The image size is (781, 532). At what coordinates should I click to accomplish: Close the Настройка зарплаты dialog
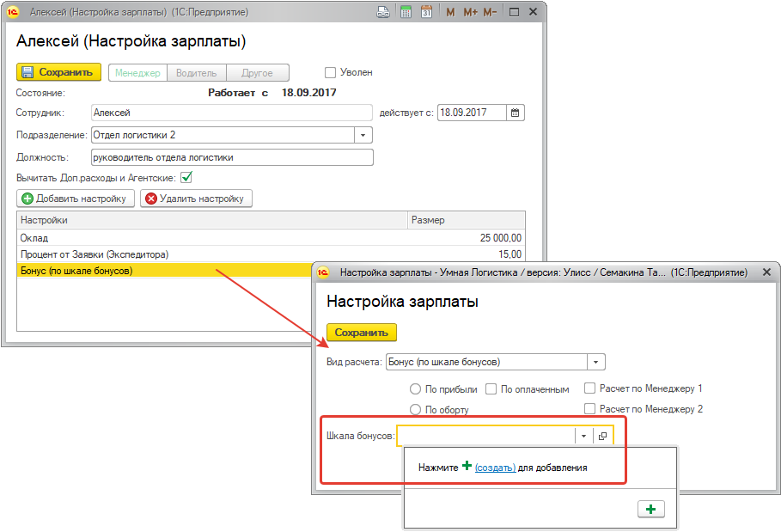[x=766, y=272]
